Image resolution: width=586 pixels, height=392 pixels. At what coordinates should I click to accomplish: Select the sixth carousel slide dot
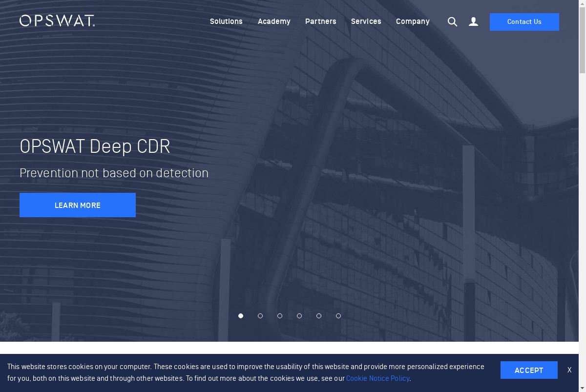point(338,316)
